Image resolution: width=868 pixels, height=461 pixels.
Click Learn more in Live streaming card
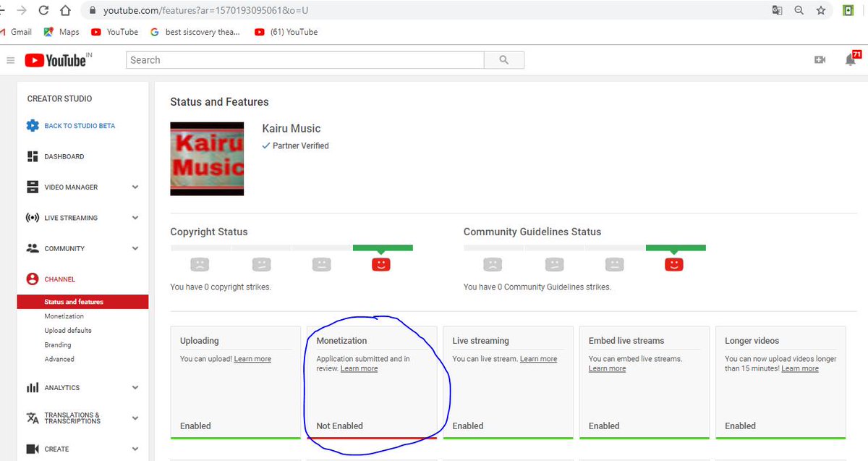538,359
